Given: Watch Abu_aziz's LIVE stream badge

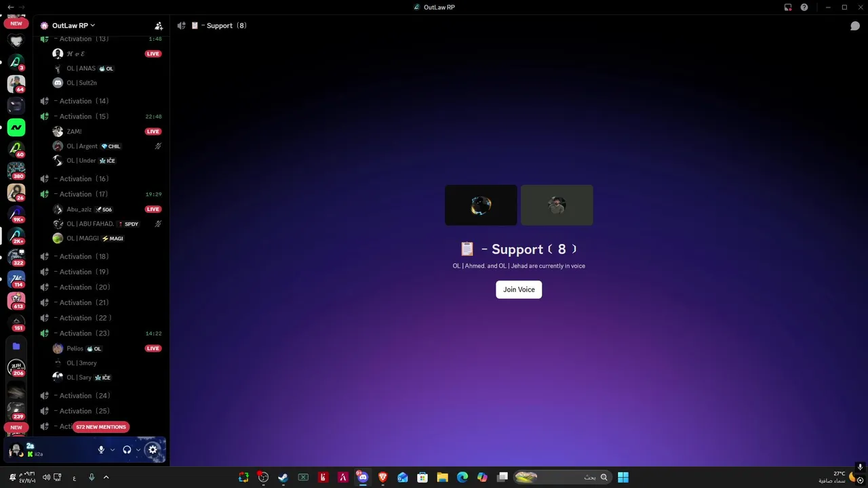Looking at the screenshot, I should pos(153,209).
